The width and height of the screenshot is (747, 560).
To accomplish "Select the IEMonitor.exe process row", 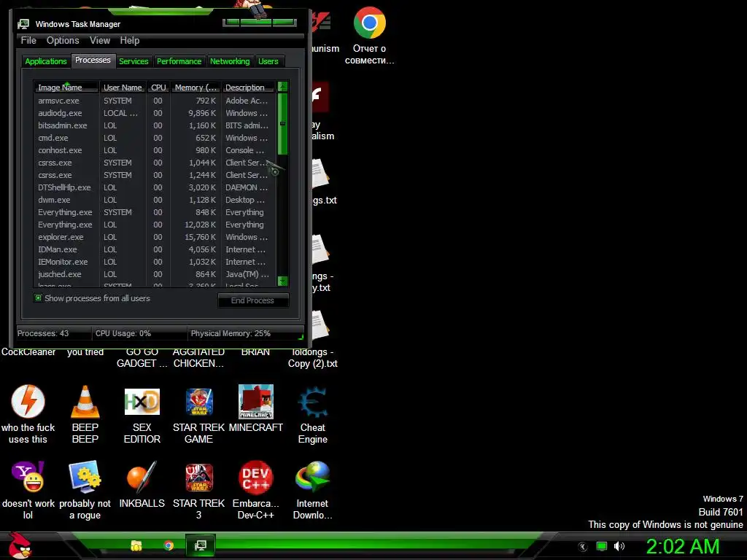I will 155,262.
